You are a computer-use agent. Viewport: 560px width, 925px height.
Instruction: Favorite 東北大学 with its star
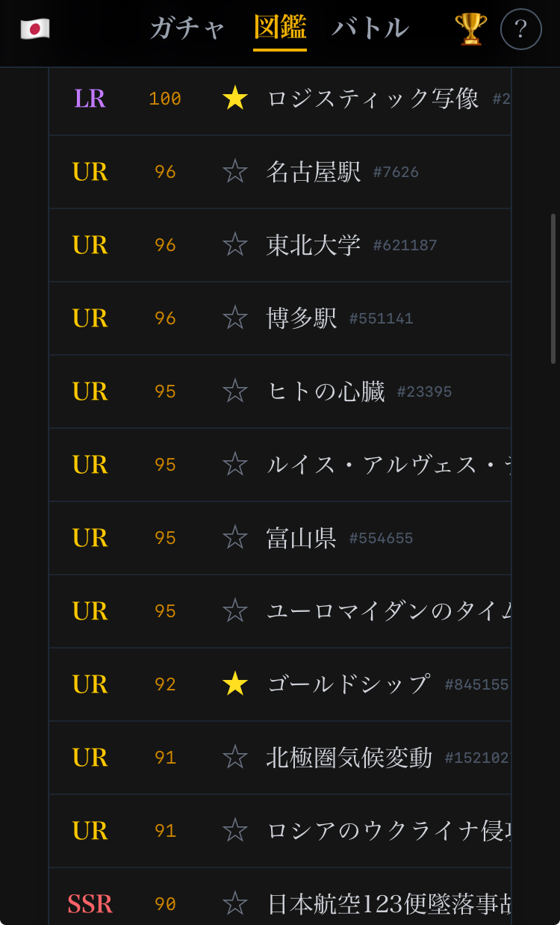[235, 245]
